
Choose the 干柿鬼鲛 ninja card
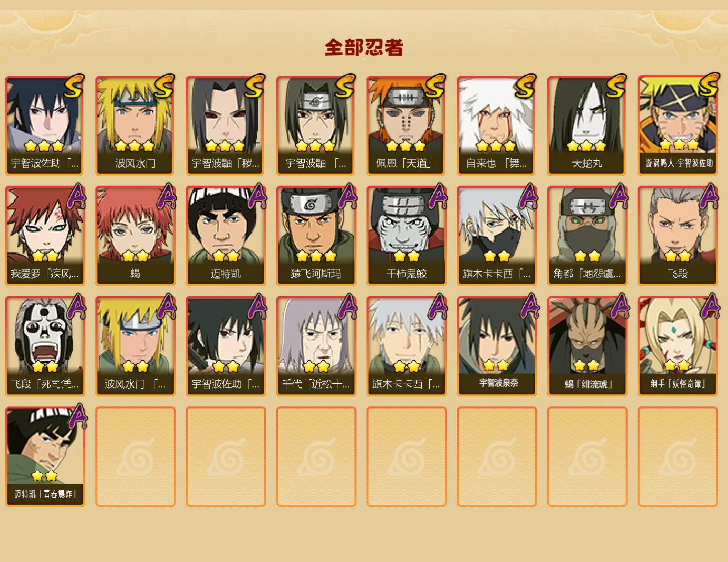406,236
